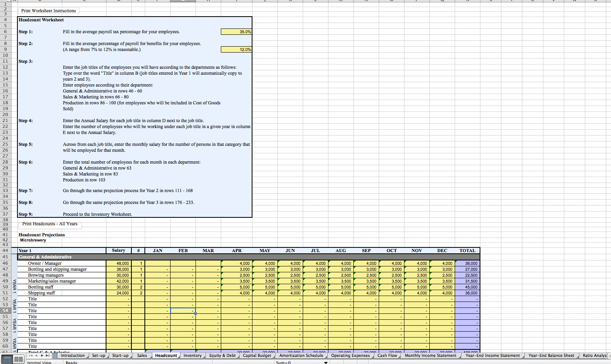The width and height of the screenshot is (611, 364).
Task: Select the Headcount sheet tab
Action: tap(166, 356)
